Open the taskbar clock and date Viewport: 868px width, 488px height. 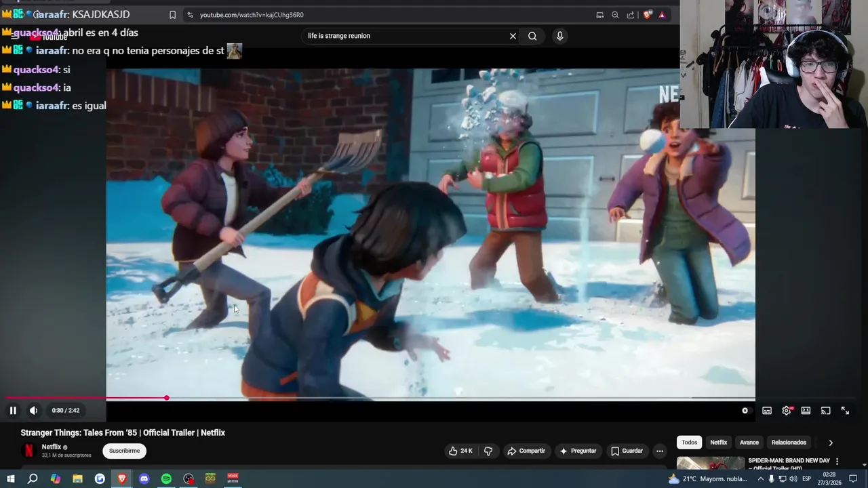pos(829,479)
